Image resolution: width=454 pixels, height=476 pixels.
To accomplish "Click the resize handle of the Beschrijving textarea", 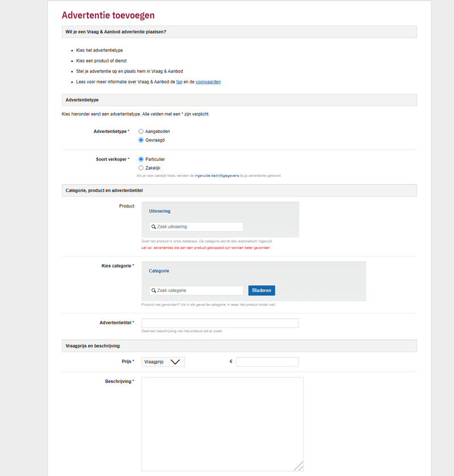I will [301, 465].
